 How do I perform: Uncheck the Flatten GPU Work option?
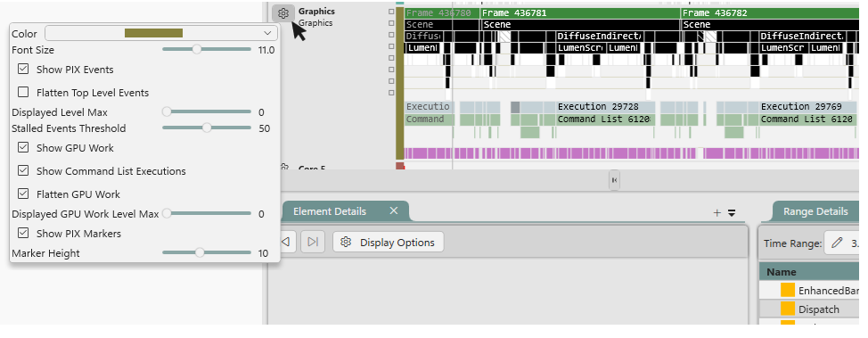coord(23,194)
